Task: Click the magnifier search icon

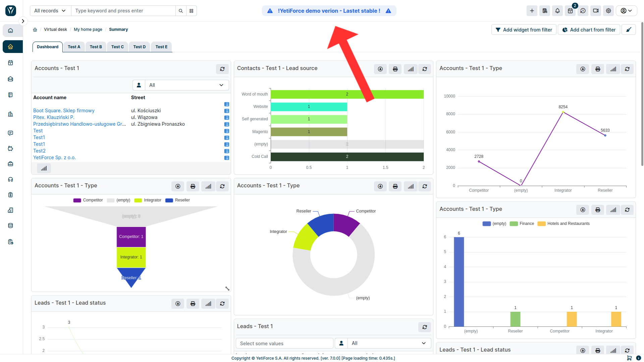Action: [x=181, y=11]
